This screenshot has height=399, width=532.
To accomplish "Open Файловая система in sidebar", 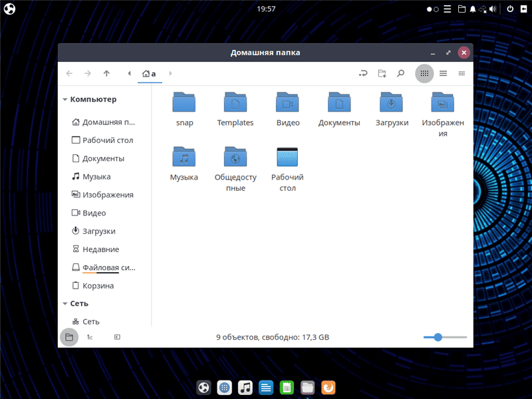I will [x=104, y=268].
